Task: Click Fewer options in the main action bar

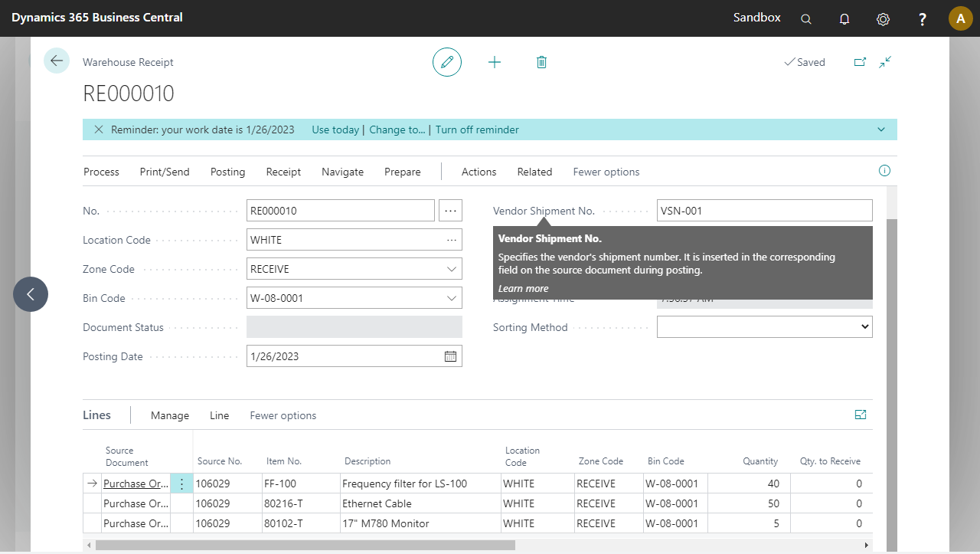Action: coord(606,172)
